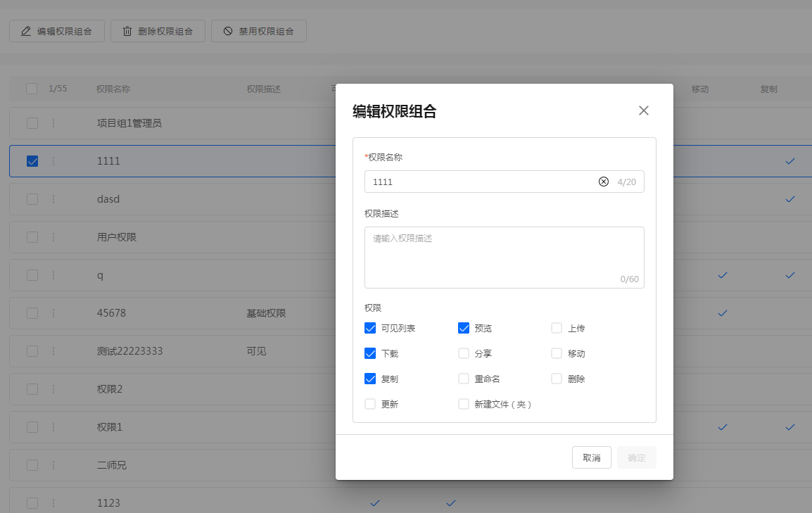812x513 pixels.
Task: Open the three-dot handle for row 用户权限
Action: pyautogui.click(x=53, y=237)
